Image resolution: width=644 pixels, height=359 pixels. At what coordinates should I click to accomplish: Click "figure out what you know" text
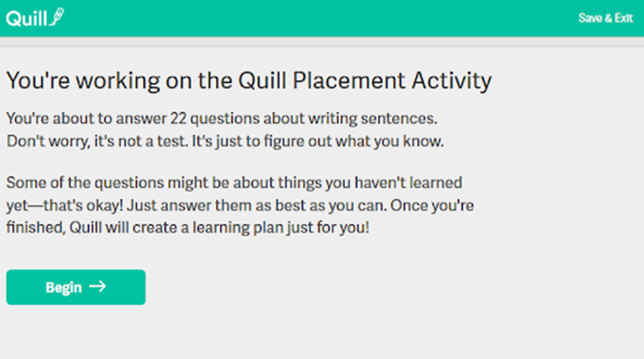pos(353,141)
